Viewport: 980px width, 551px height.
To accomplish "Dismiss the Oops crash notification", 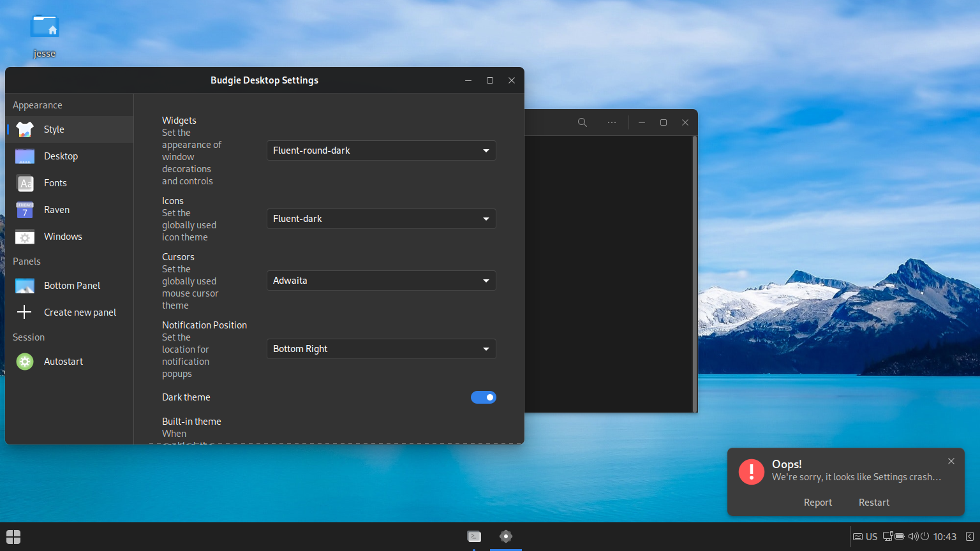I will coord(951,461).
